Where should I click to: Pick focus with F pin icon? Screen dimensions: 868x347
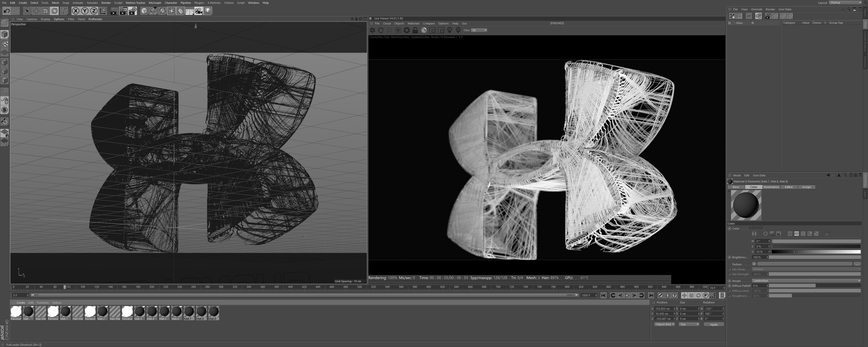[449, 30]
